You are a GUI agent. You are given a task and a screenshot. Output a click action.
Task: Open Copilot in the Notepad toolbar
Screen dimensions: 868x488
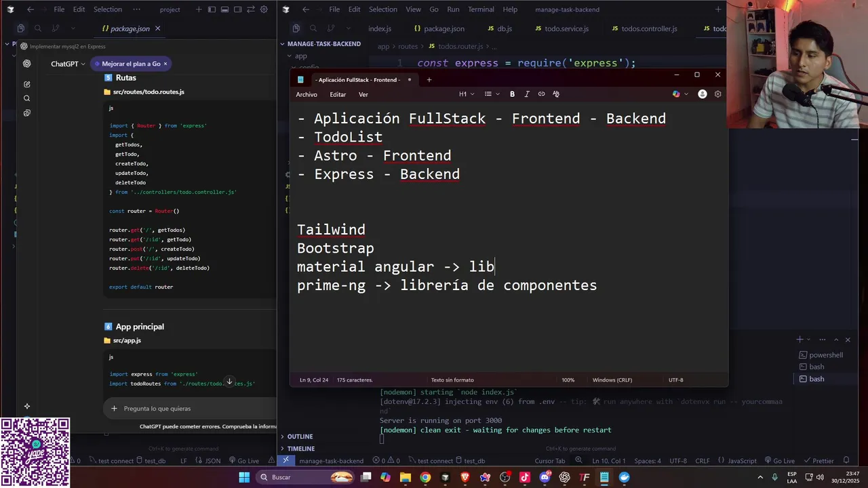(676, 94)
